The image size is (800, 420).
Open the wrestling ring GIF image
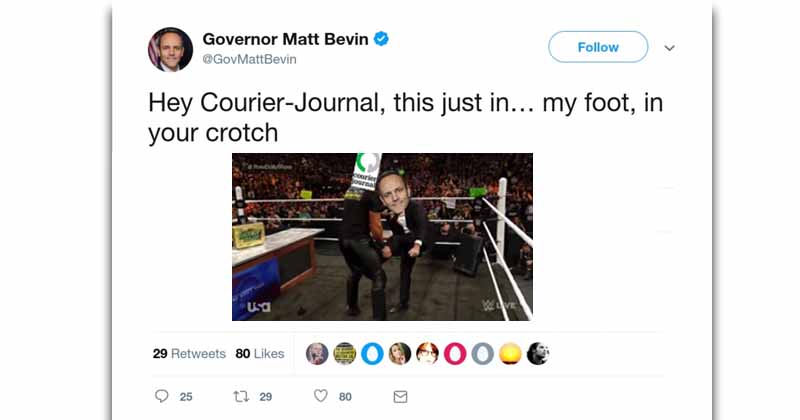382,237
